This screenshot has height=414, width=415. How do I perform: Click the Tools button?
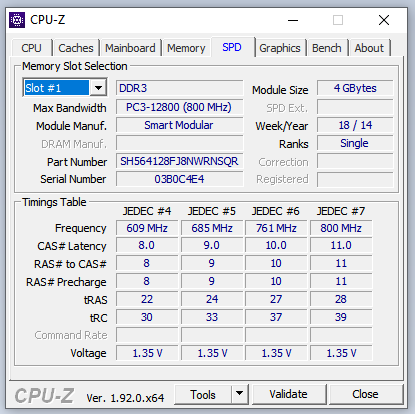tap(203, 395)
